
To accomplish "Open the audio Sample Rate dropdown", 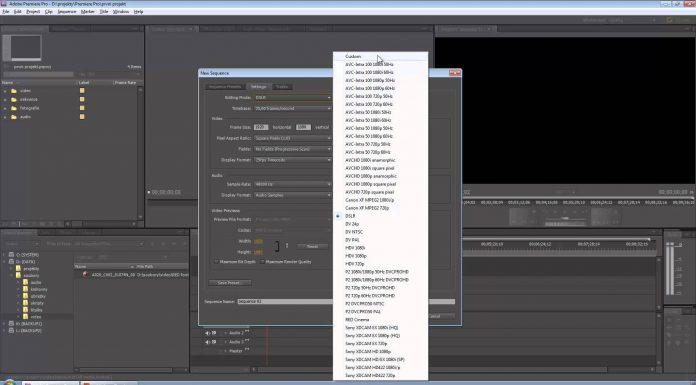I will [293, 184].
